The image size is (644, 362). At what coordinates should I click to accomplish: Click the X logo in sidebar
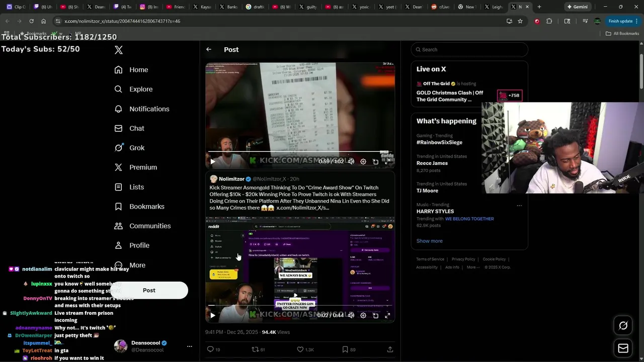click(x=119, y=50)
